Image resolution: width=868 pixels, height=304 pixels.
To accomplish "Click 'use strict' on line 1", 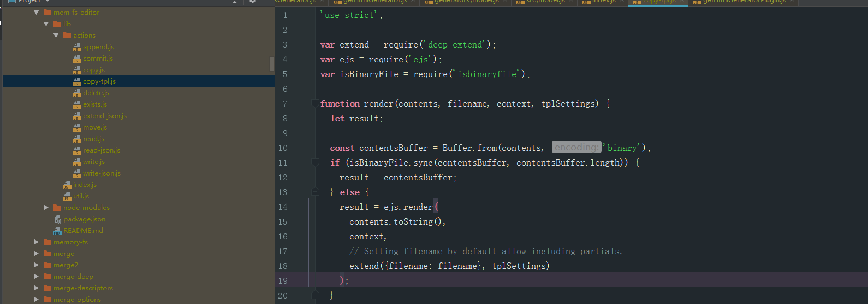I will click(349, 15).
